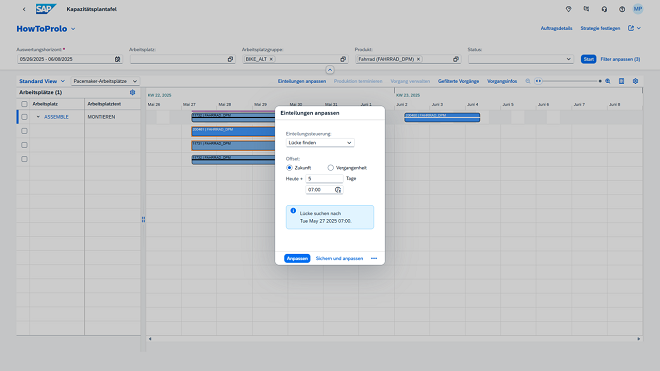Open value help for Arbeitsplatzgruppe field
The width and height of the screenshot is (660, 371).
point(343,59)
